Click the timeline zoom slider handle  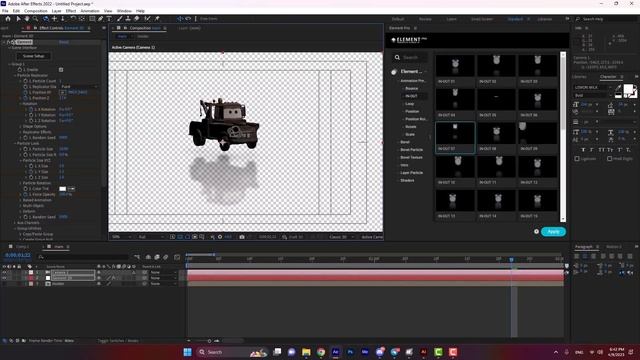[209, 341]
